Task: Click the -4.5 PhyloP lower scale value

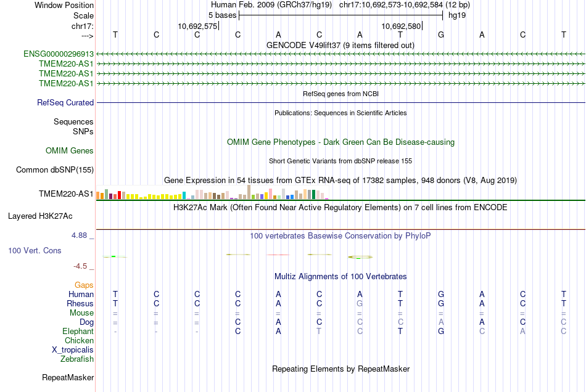Action: 80,266
